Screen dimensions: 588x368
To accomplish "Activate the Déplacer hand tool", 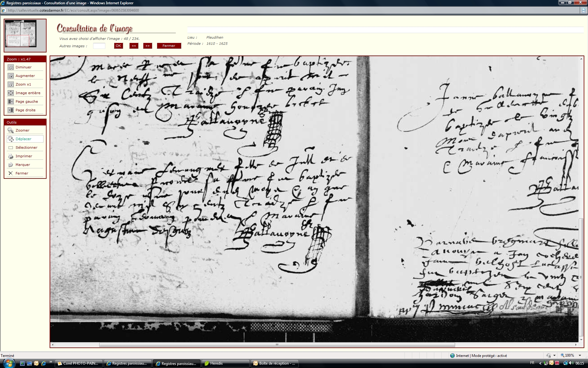I will (11, 139).
